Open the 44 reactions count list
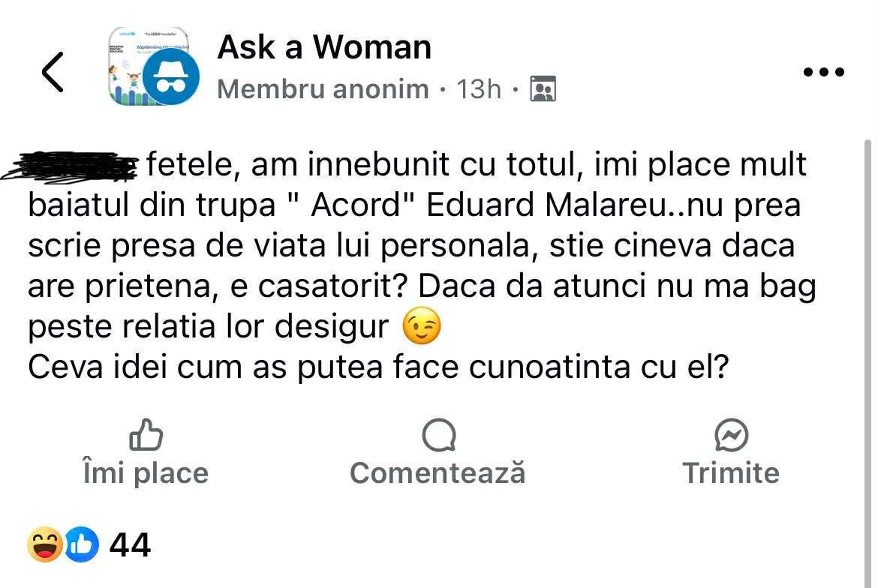878x588 pixels. [x=130, y=544]
